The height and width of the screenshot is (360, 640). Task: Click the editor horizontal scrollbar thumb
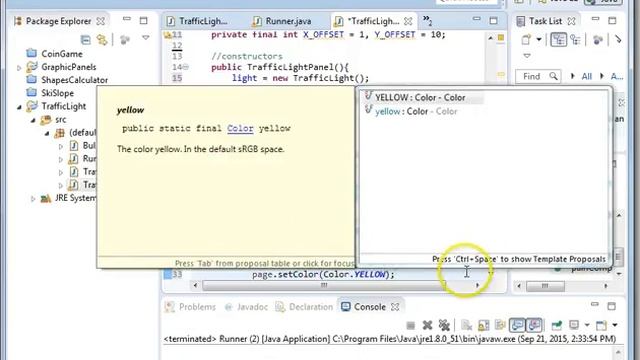click(324, 285)
